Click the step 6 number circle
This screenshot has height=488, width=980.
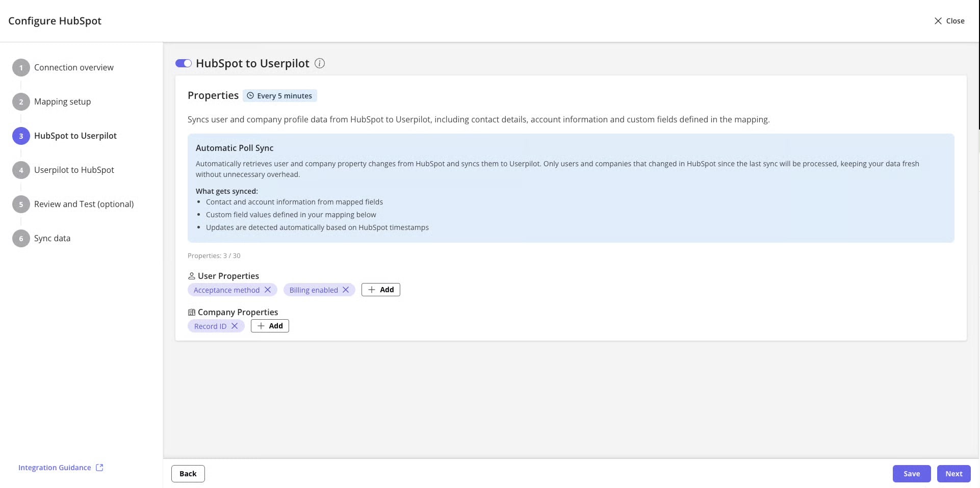[x=21, y=238]
